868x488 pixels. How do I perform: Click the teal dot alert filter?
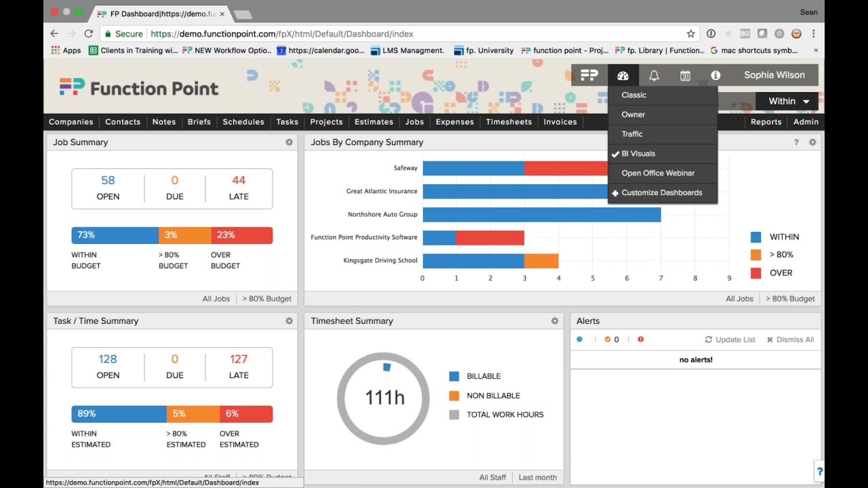click(579, 340)
